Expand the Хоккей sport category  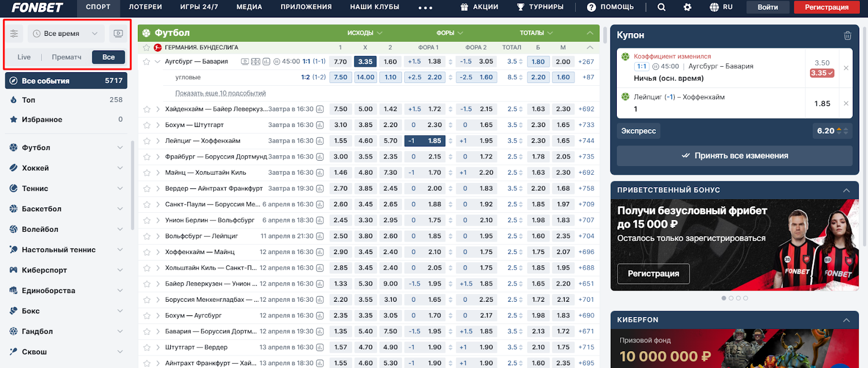(120, 168)
